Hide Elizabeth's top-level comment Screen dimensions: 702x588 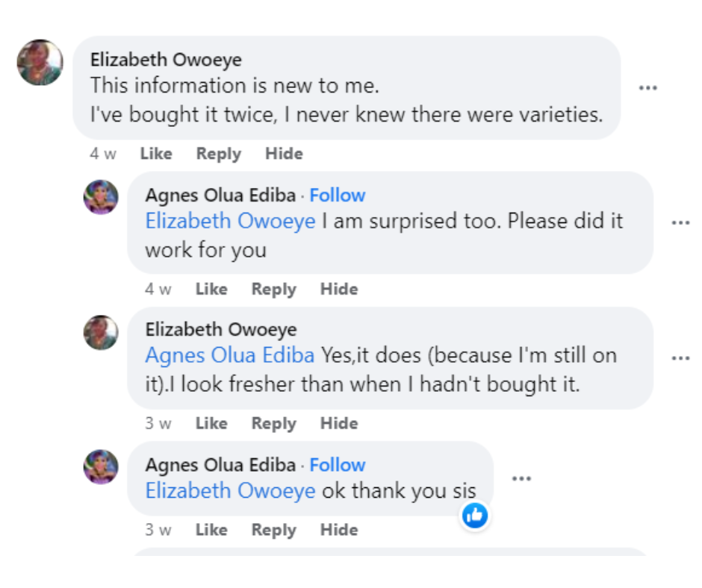(x=284, y=154)
